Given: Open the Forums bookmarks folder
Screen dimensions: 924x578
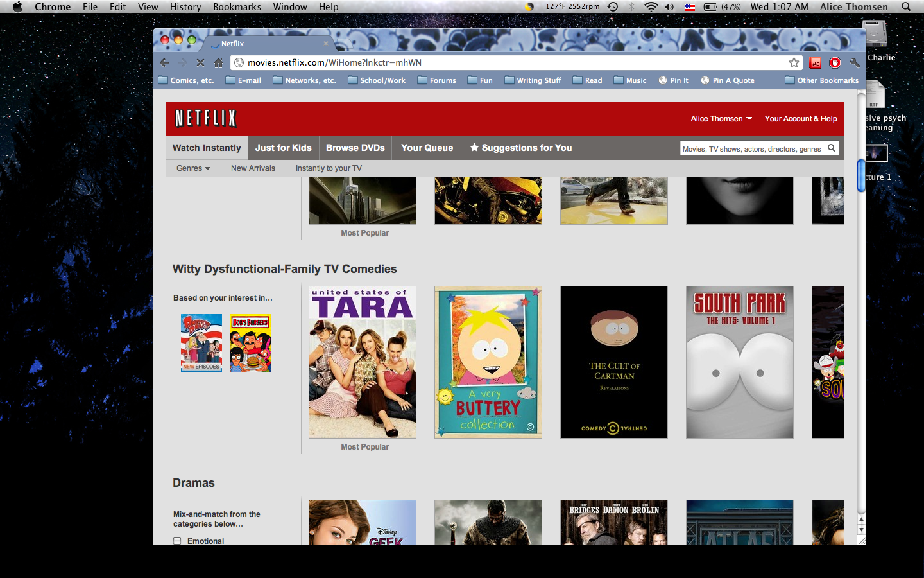Looking at the screenshot, I should [x=436, y=80].
